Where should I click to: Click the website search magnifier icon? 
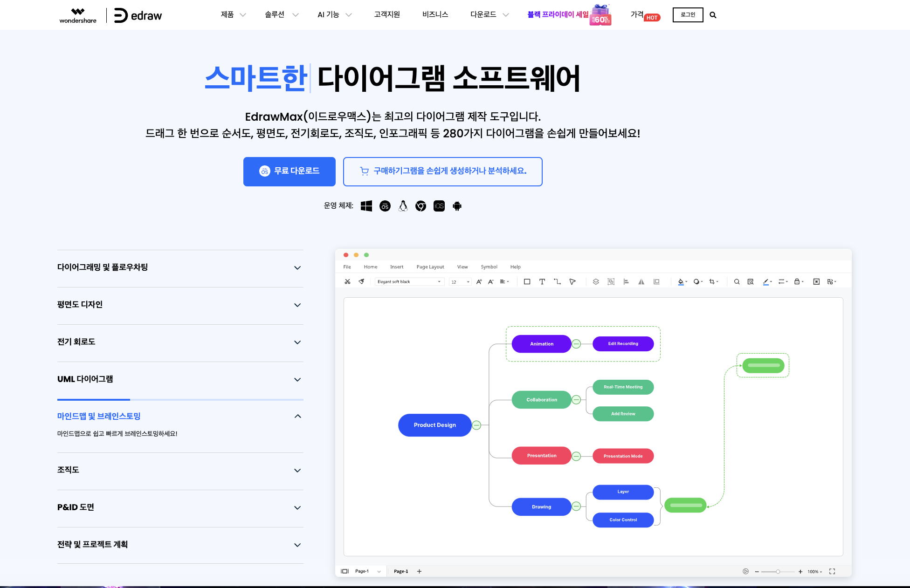pyautogui.click(x=713, y=15)
